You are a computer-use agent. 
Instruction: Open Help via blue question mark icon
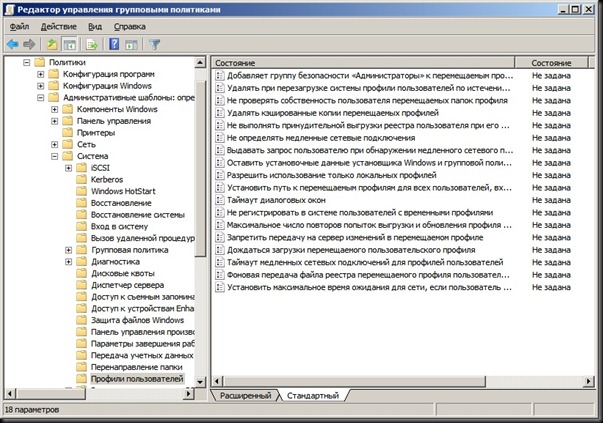pos(114,44)
